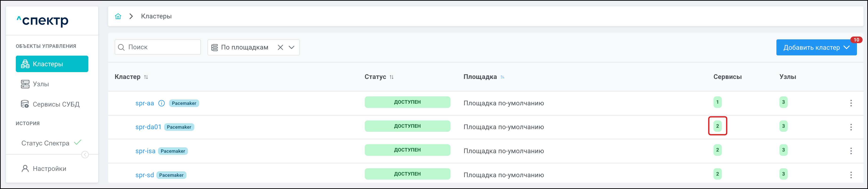
Task: Expand the По площадкам grouping dropdown
Action: (x=292, y=48)
